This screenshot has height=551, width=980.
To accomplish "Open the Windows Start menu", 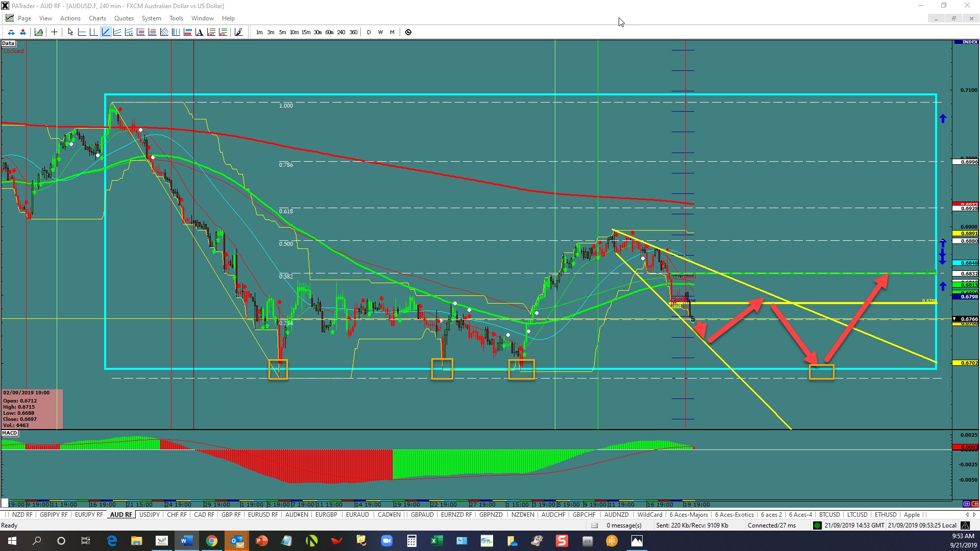I will [x=12, y=541].
